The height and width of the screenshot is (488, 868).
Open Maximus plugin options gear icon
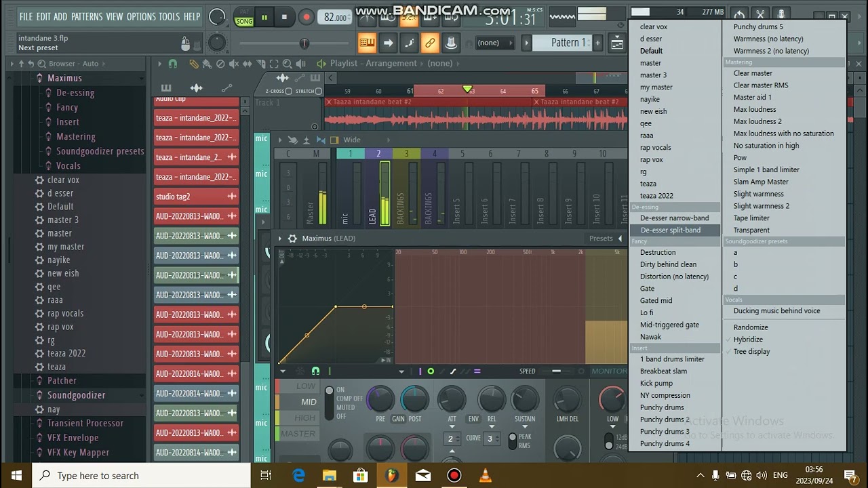coord(292,239)
